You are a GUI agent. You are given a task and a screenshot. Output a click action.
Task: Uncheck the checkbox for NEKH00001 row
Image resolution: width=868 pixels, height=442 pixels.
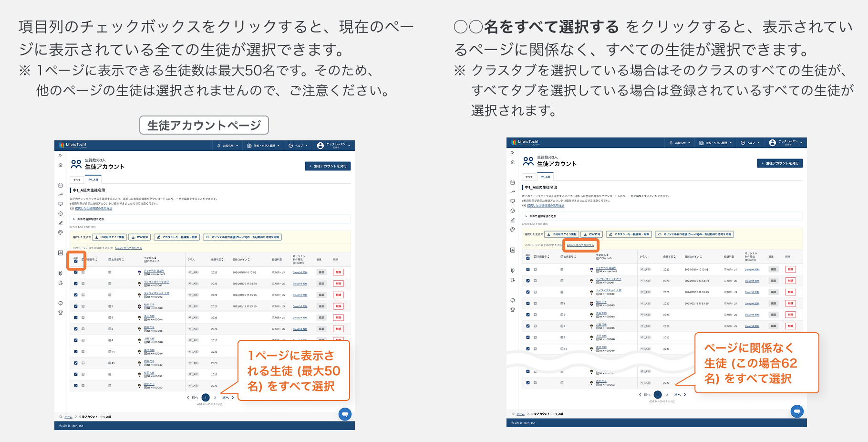tap(76, 283)
